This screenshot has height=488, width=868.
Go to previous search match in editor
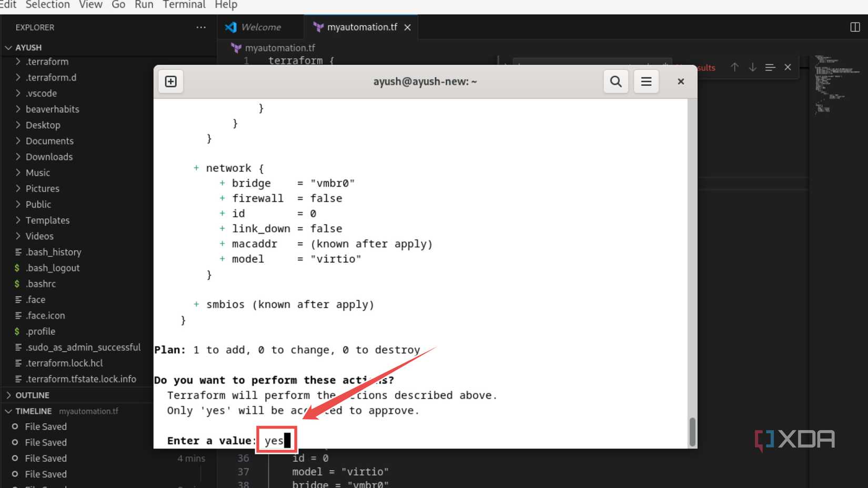tap(734, 67)
